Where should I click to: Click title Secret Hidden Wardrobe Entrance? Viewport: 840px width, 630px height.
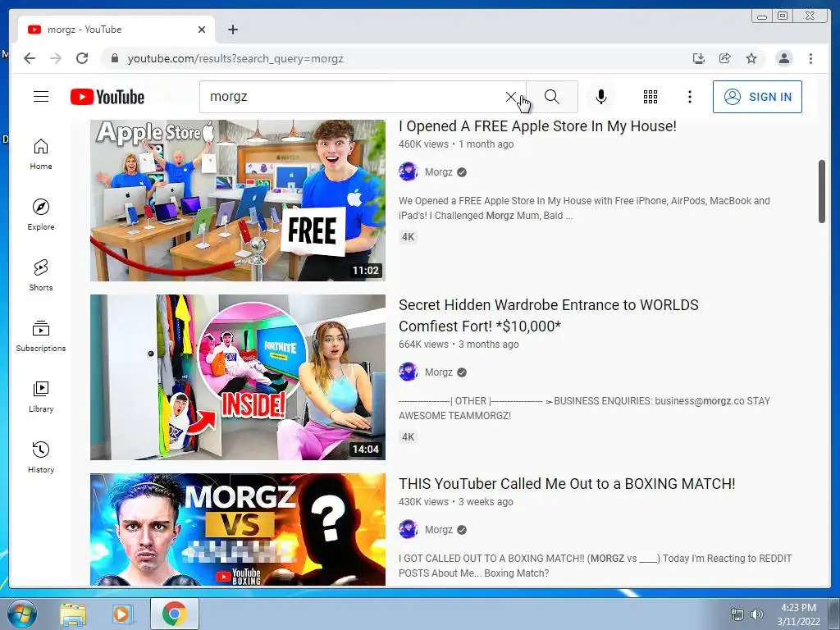(549, 316)
